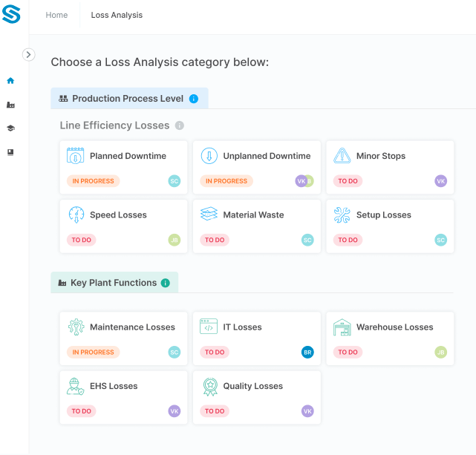Screen dimensions: 476x455
Task: Expand the sidebar with the chevron button
Action: tap(28, 54)
